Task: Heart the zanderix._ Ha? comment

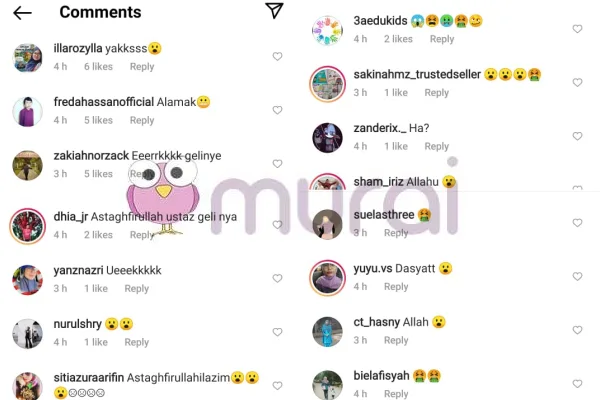Action: pyautogui.click(x=577, y=136)
